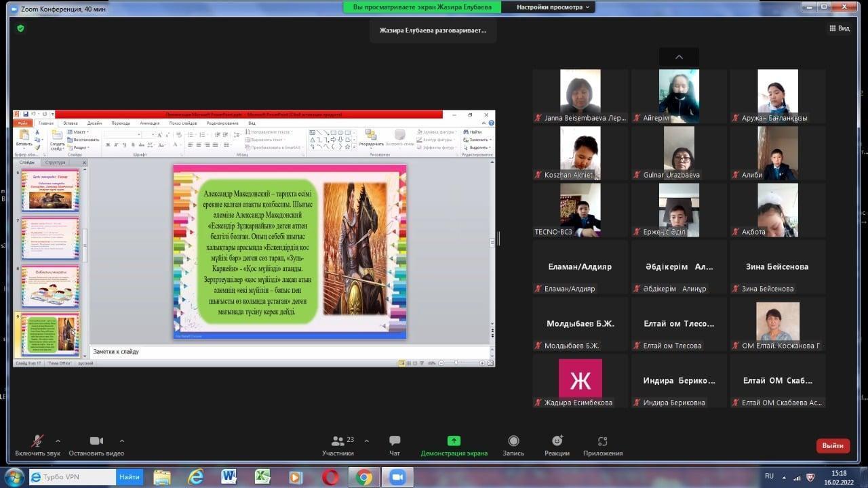Screen dimensions: 868x488
Task: Open the Opera browser from taskbar
Action: coord(330,477)
